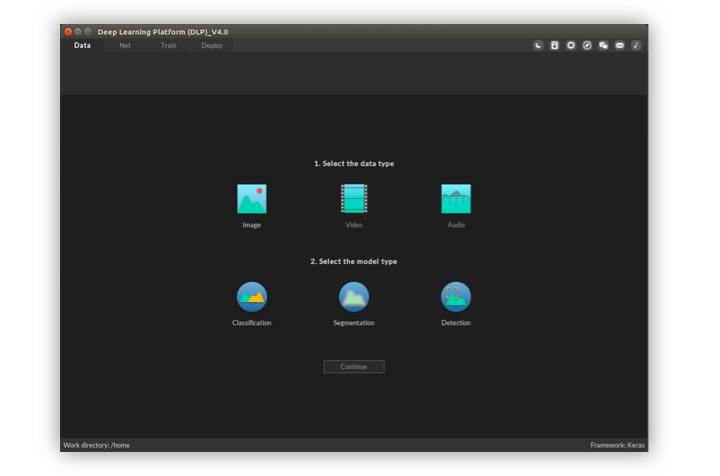Choose the Detection model type icon
Screen dimensions: 720x476
(456, 297)
